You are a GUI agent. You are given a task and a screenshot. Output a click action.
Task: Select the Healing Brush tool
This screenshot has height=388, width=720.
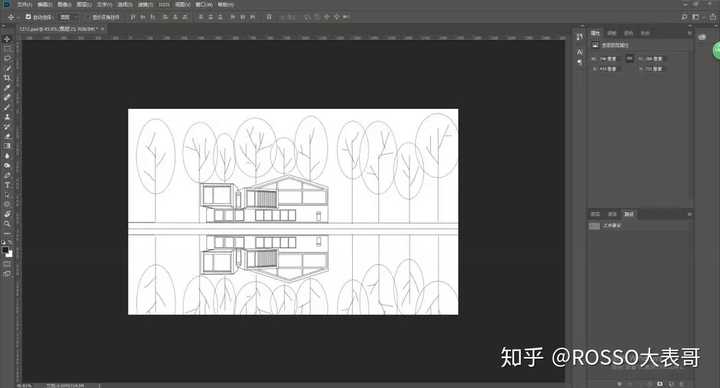tap(7, 97)
